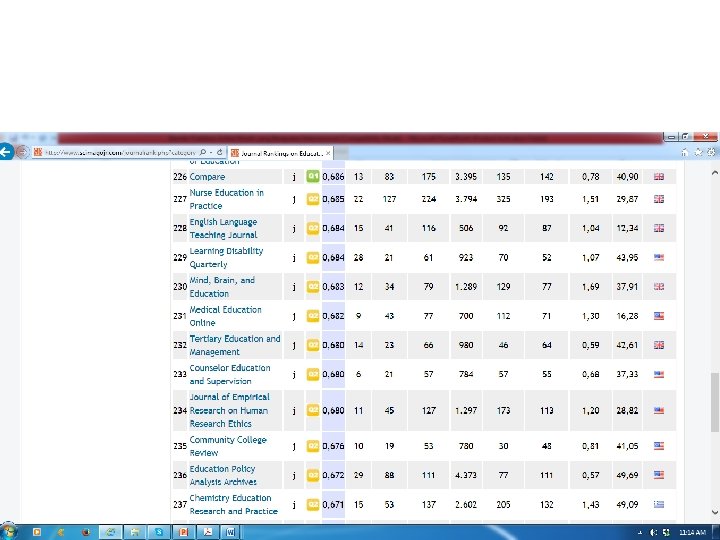Open English Language Teaching Journal link
720x540 pixels.
click(223, 228)
